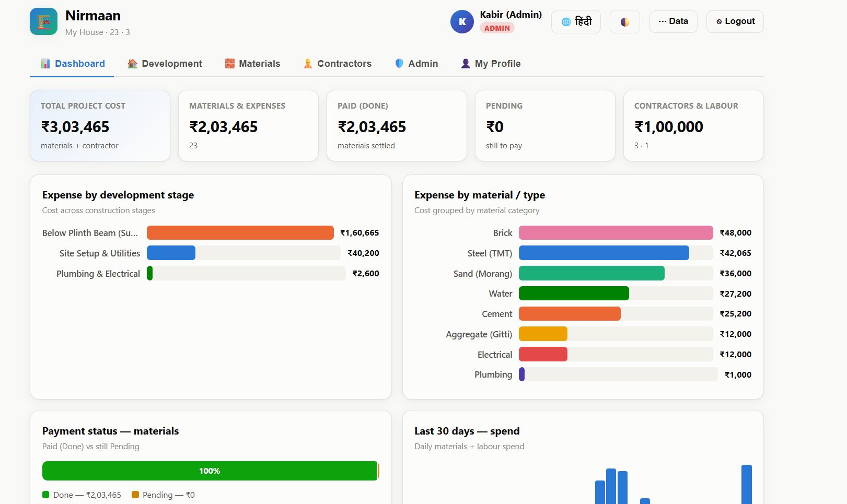Open the Total Project Cost card
The height and width of the screenshot is (504, 847).
click(100, 126)
